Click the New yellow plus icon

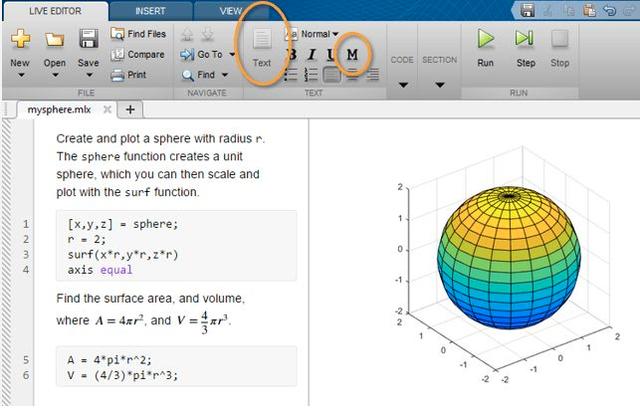[x=20, y=39]
